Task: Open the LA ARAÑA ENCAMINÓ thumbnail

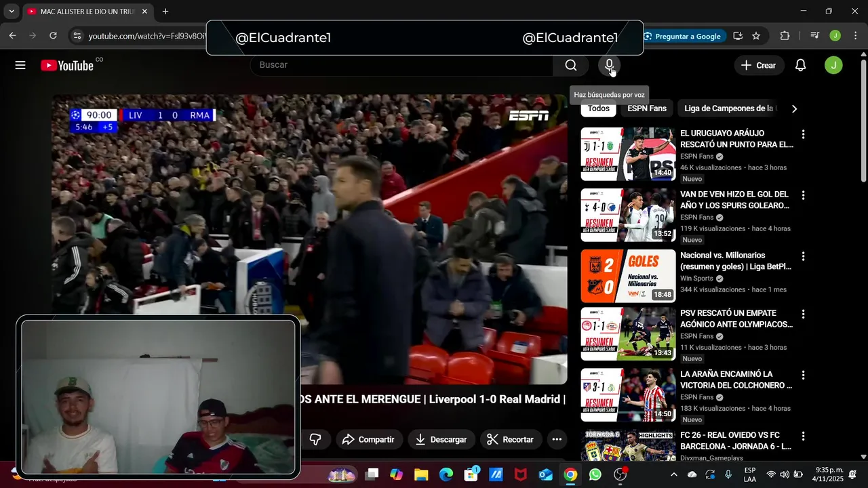Action: coord(628,394)
